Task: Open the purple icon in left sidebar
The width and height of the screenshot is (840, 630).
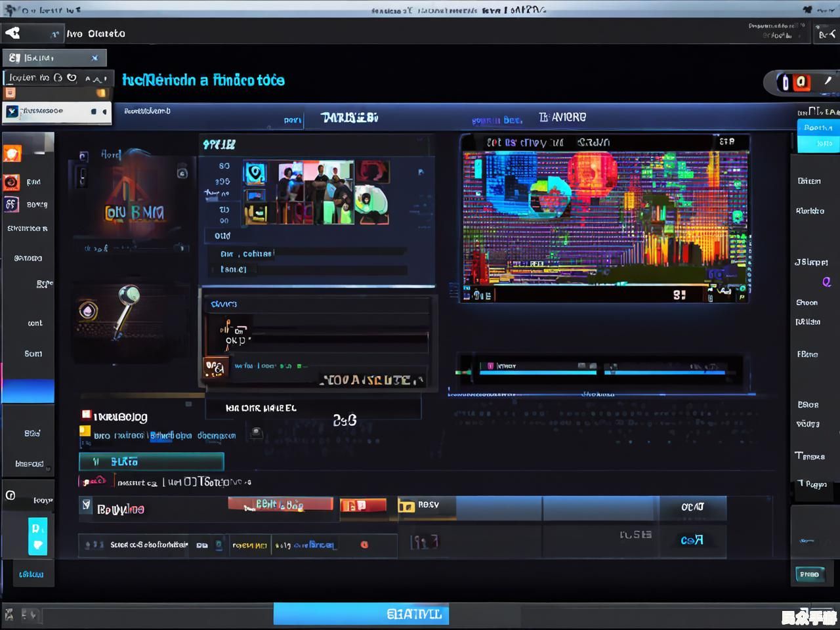Action: pos(11,204)
